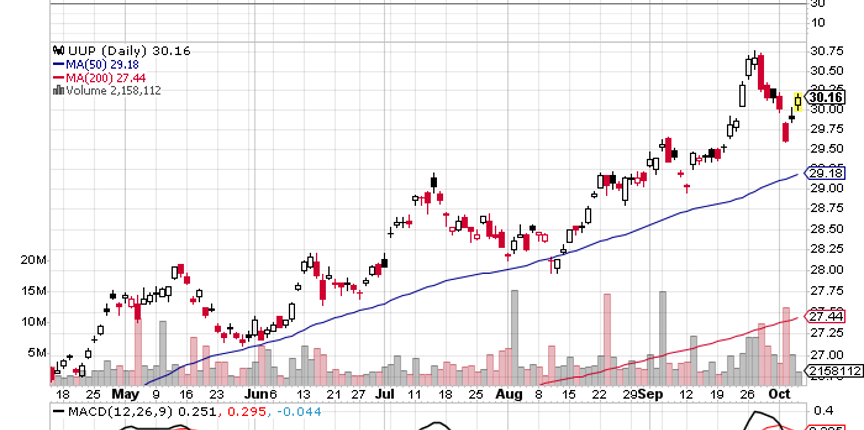Screen dimensions: 864x430
Task: Click the candlestick icon beside UUP (Daily)
Action: point(57,51)
